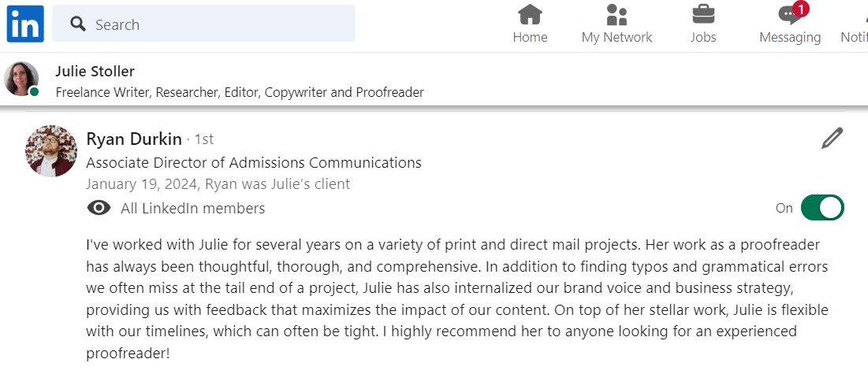The width and height of the screenshot is (868, 374).
Task: Open My Network people icon
Action: click(x=617, y=14)
